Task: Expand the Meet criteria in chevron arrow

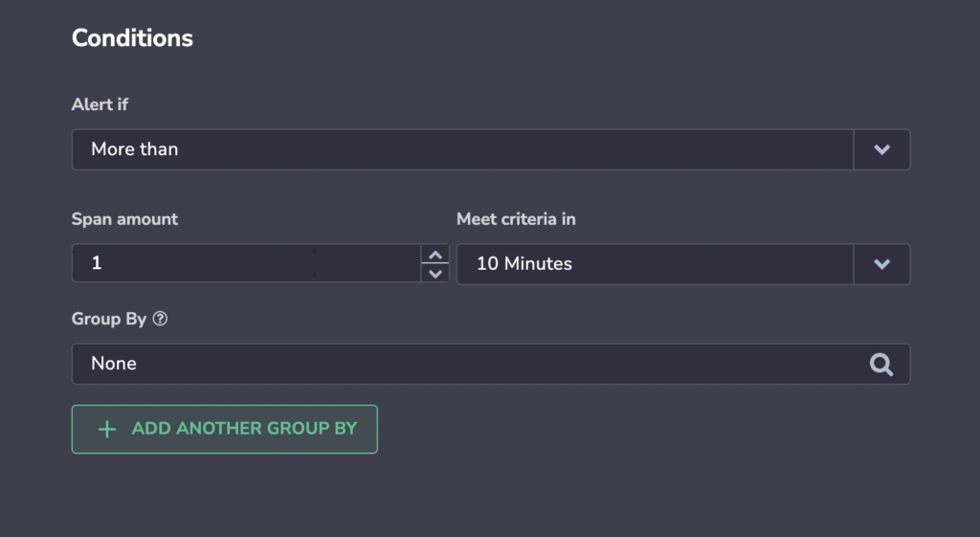Action: pyautogui.click(x=881, y=264)
